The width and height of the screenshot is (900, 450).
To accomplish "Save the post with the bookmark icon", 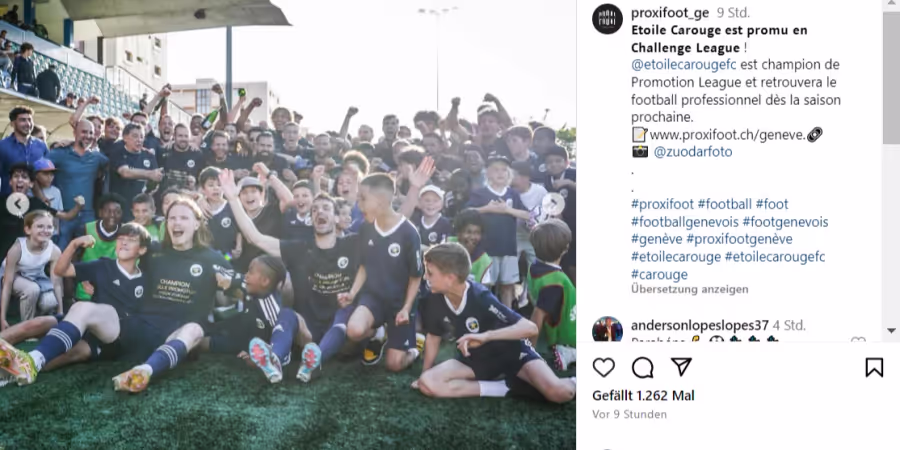I will tap(874, 367).
